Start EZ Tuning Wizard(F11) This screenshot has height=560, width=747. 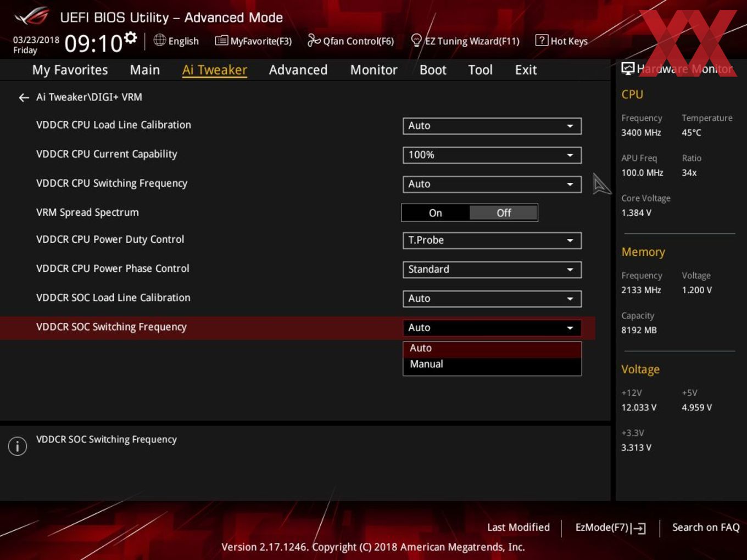click(465, 41)
